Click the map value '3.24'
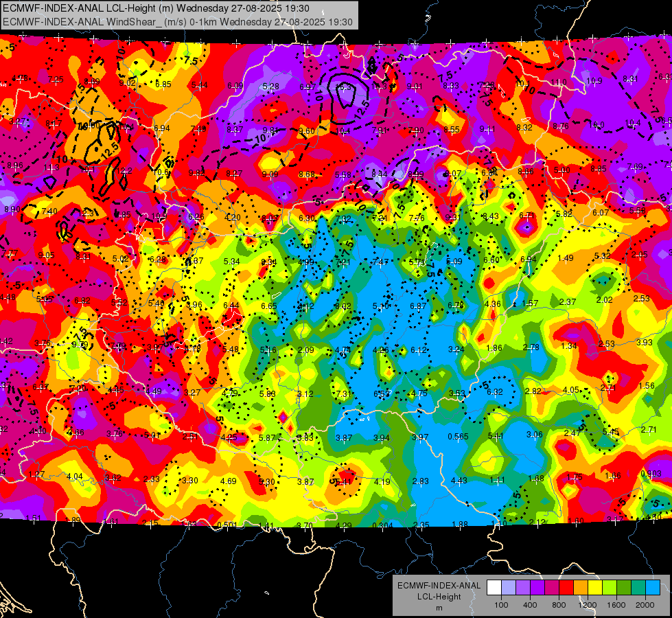Image resolution: width=672 pixels, height=618 pixels. [x=456, y=349]
